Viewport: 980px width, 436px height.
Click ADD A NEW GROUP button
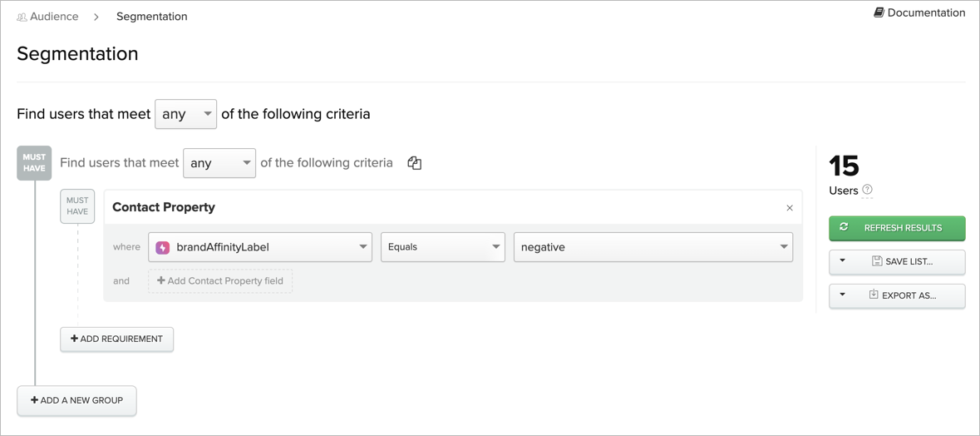(76, 400)
